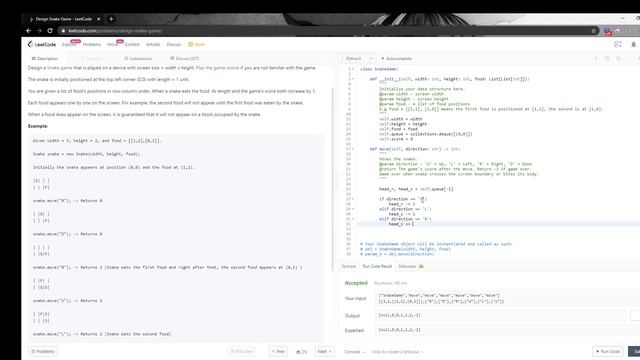
Task: Open a new browser tab with plus
Action: click(111, 19)
